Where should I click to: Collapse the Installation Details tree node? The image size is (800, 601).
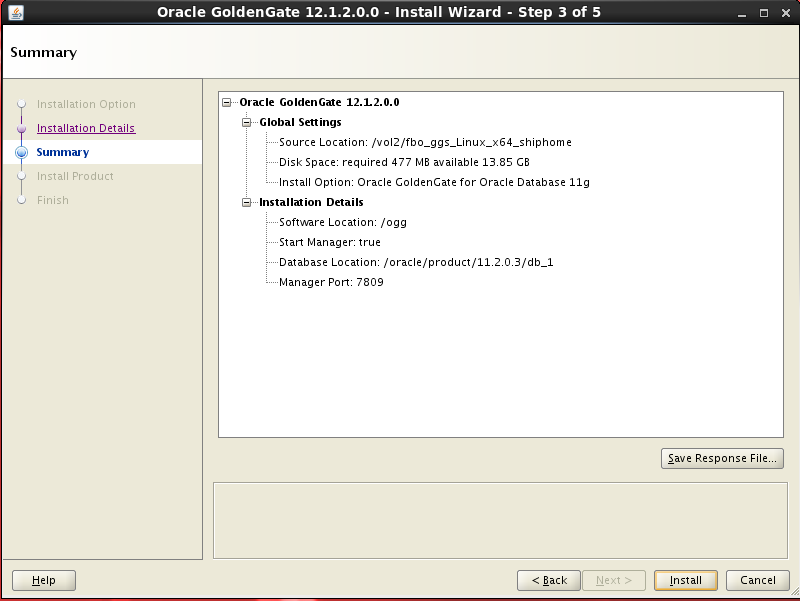tap(246, 203)
